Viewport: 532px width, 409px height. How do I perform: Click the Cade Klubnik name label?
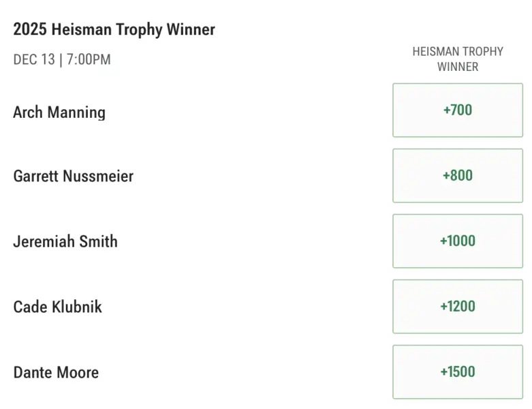(57, 307)
